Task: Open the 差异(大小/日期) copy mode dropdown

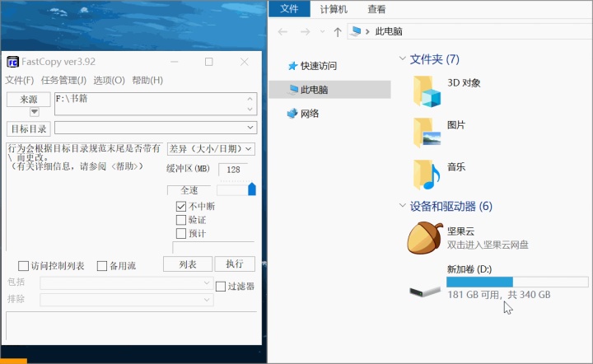Action: [211, 149]
